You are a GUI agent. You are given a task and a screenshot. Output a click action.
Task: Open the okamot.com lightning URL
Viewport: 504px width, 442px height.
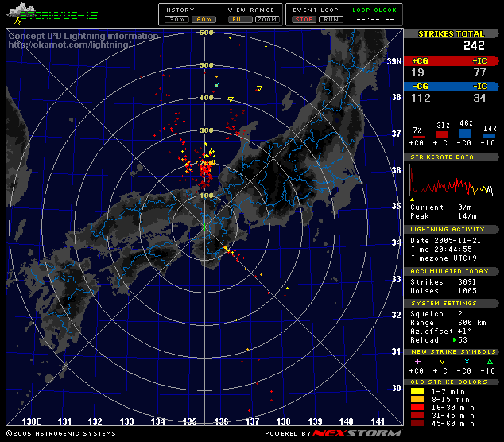pyautogui.click(x=68, y=45)
